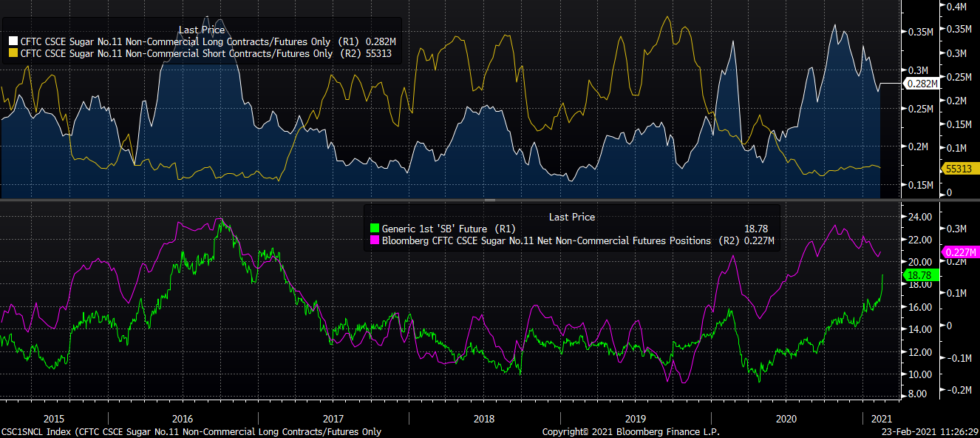
Task: Click the lower panel's Last Price header
Action: point(571,217)
